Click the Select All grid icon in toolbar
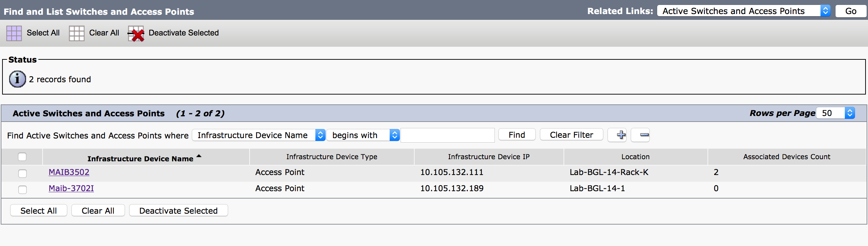The height and width of the screenshot is (246, 868). 14,33
